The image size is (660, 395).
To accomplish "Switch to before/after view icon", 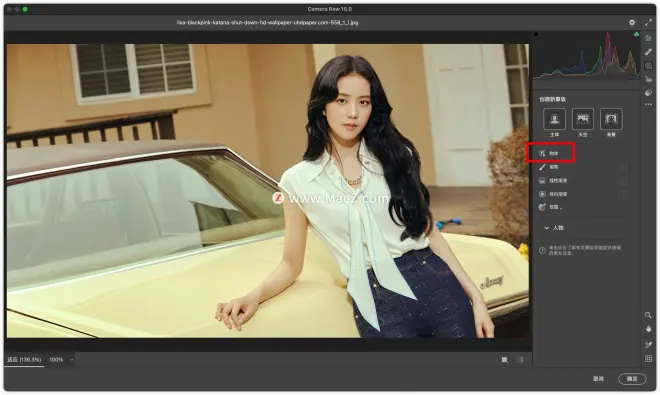I will pos(520,360).
